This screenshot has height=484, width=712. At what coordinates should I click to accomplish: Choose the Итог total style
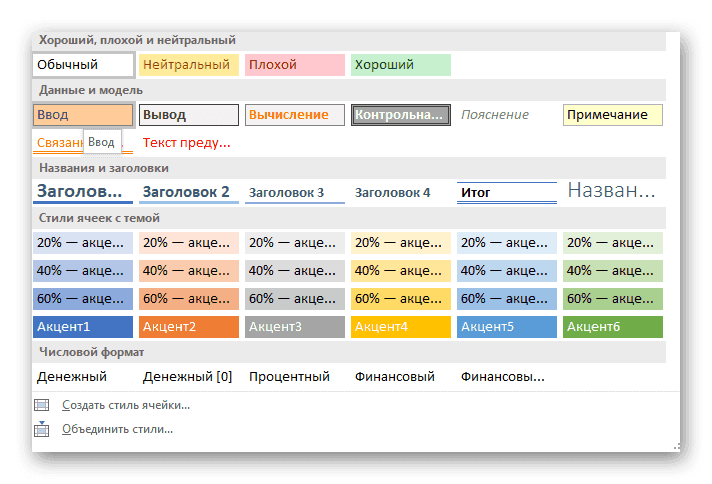[x=507, y=192]
